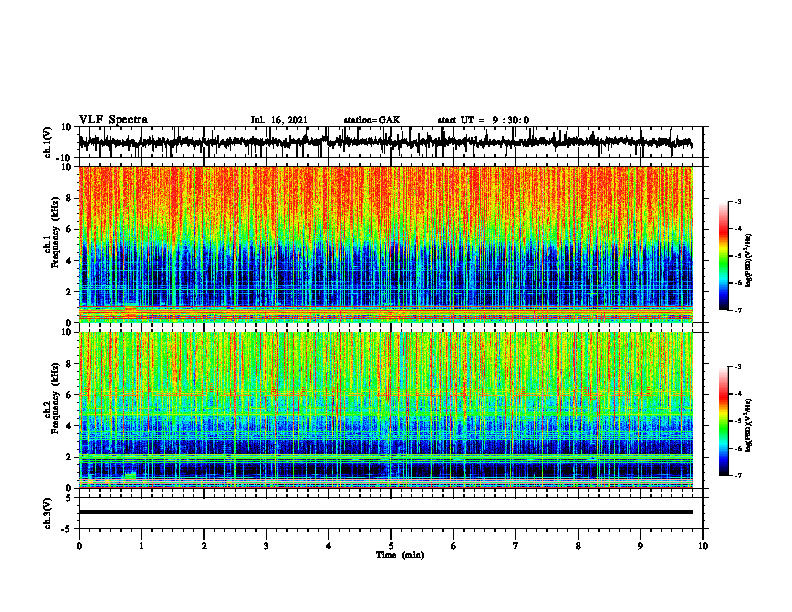Click the ch.2 spectrogram plot area
This screenshot has height=612, width=792.
[386, 410]
